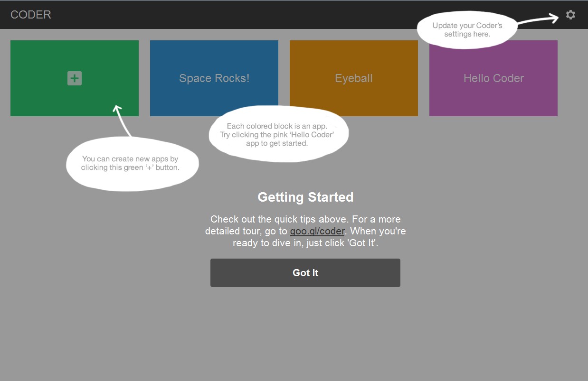Click the 'Update your Coder's settings here.' tip
The height and width of the screenshot is (381, 588).
point(467,30)
